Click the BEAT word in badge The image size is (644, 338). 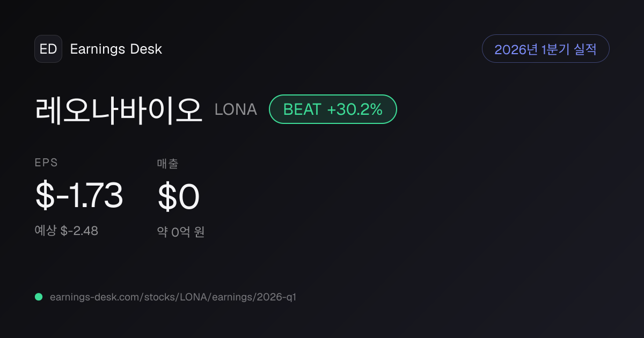point(302,109)
